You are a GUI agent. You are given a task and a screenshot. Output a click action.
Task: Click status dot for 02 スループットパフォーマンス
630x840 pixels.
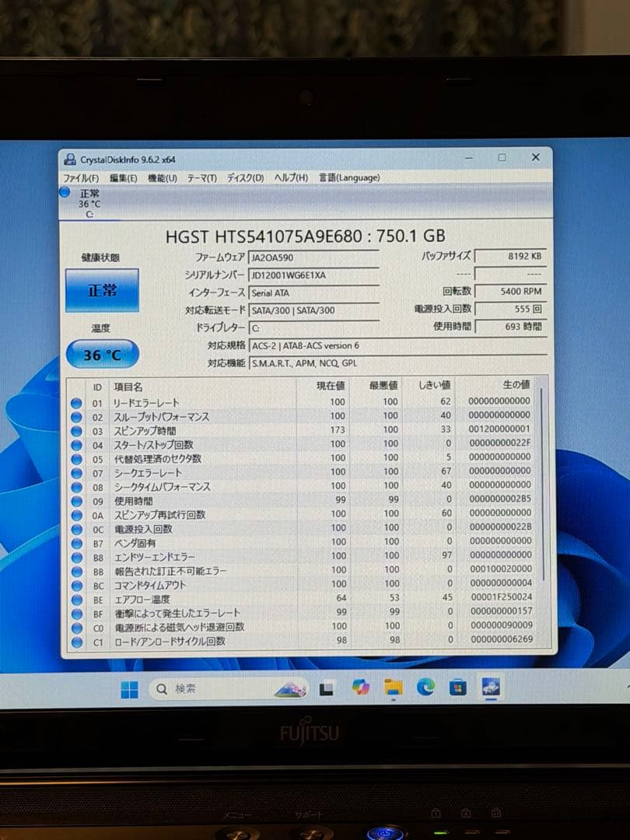pos(76,417)
